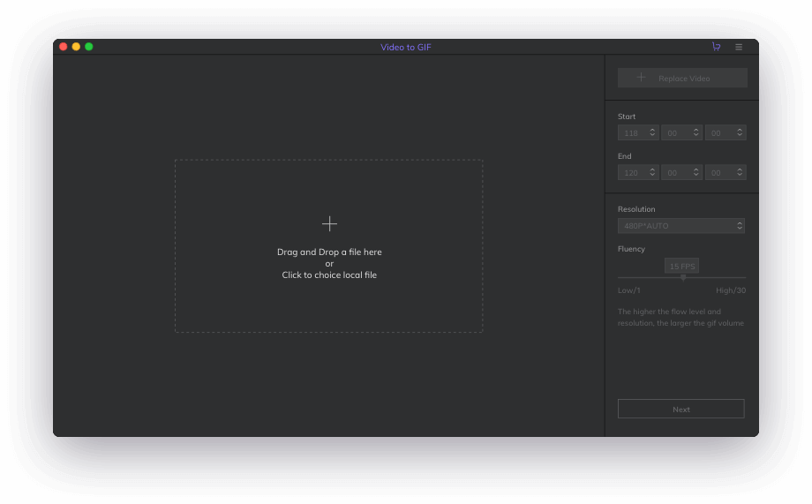Click the Start first field stepper arrows

(x=652, y=132)
